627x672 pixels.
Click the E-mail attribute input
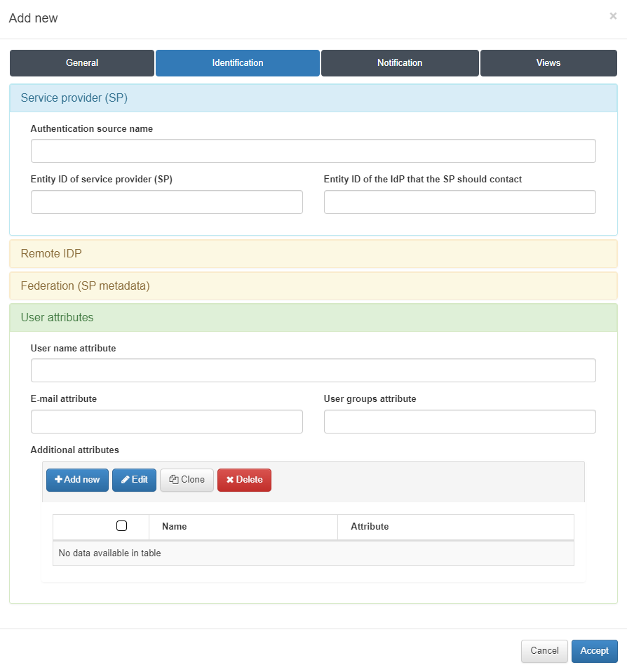pyautogui.click(x=167, y=422)
